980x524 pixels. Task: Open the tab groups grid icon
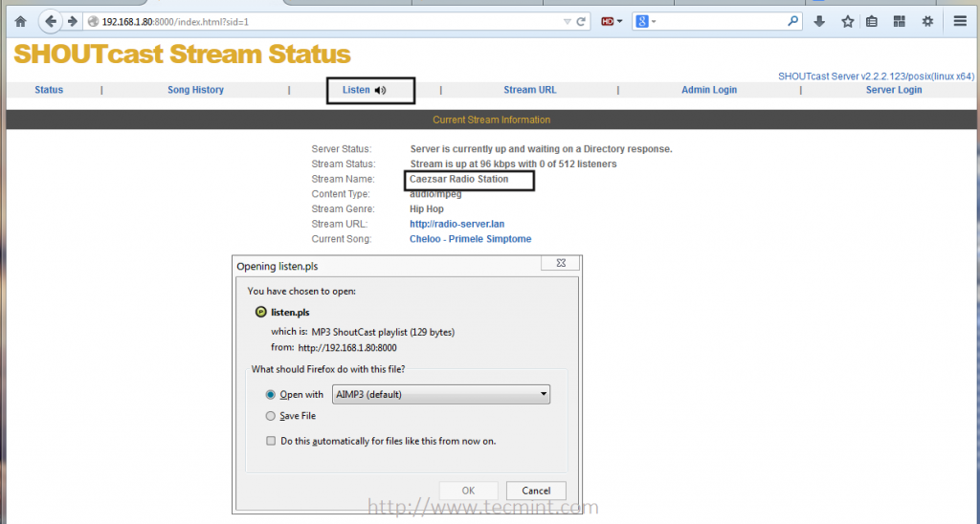point(900,22)
